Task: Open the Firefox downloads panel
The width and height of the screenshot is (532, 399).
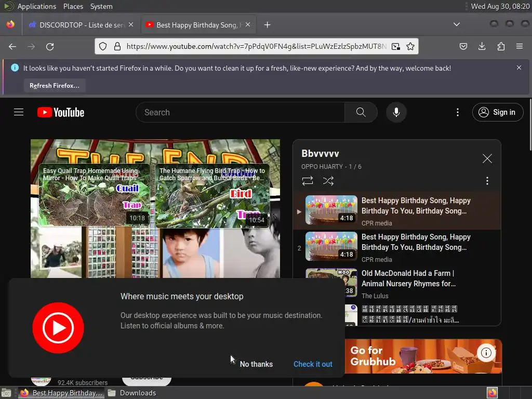Action: click(x=482, y=46)
